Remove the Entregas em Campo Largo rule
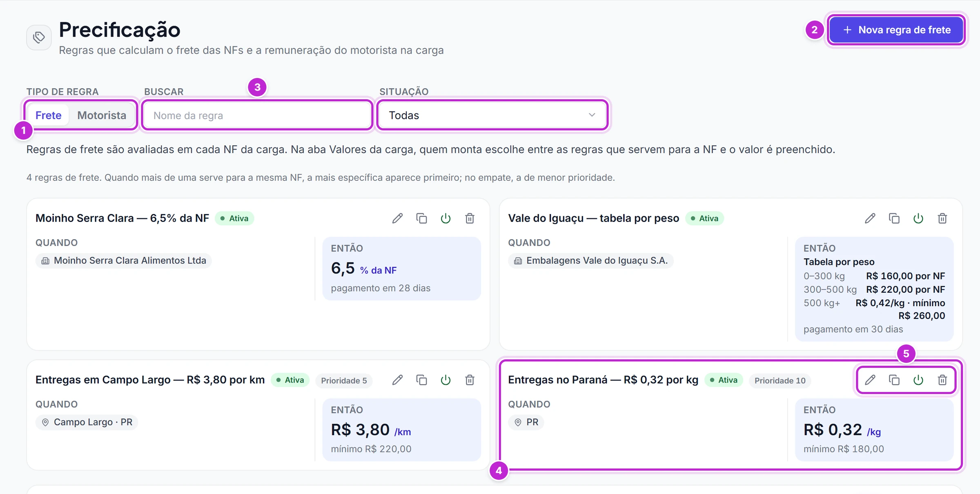 (x=470, y=380)
